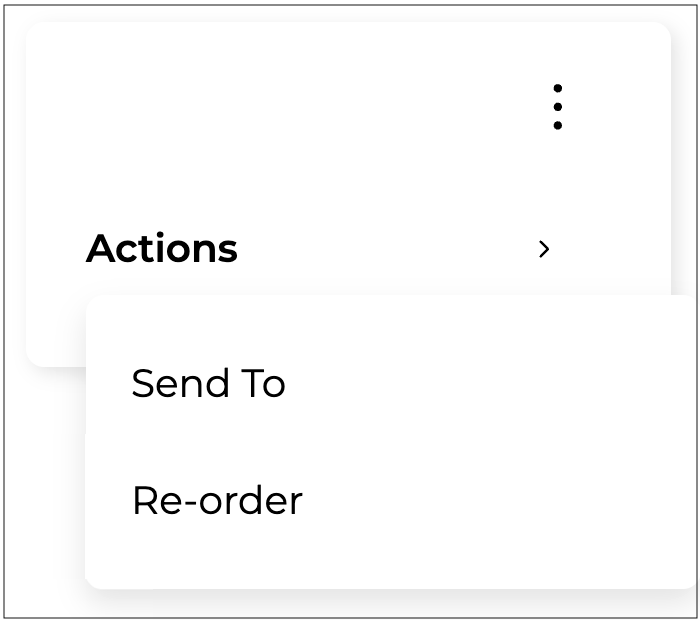Viewport: 700px width, 620px height.
Task: Click the three-dot kebab menu icon
Action: coord(557,107)
